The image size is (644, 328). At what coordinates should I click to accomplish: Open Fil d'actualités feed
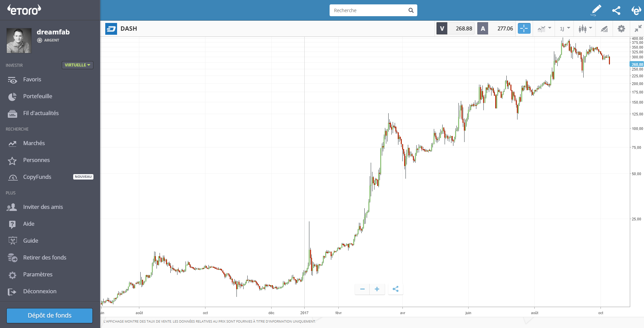pyautogui.click(x=41, y=113)
